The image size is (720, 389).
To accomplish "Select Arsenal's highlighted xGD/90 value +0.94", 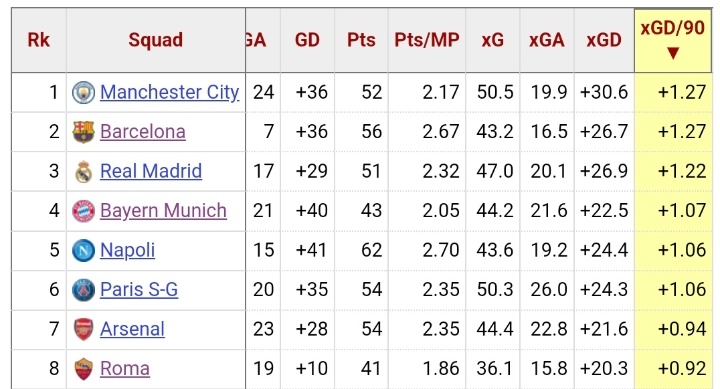I will [682, 329].
